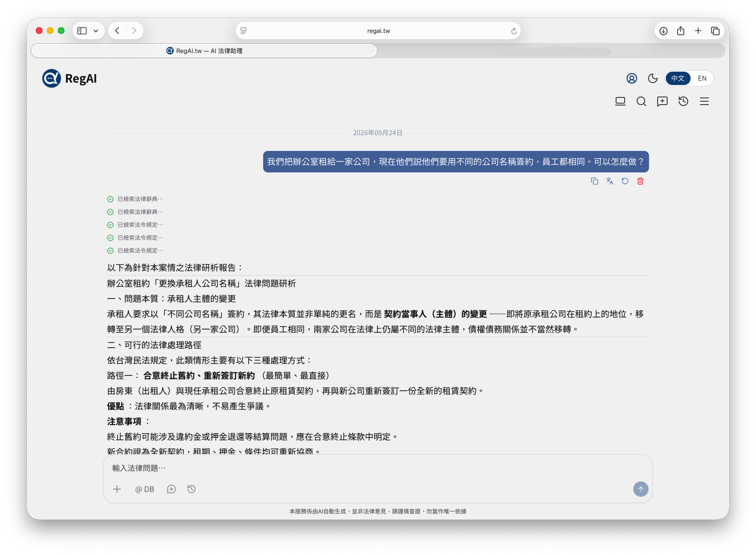
Task: Expand the second 已檢索法律辭典 step
Action: pos(135,212)
